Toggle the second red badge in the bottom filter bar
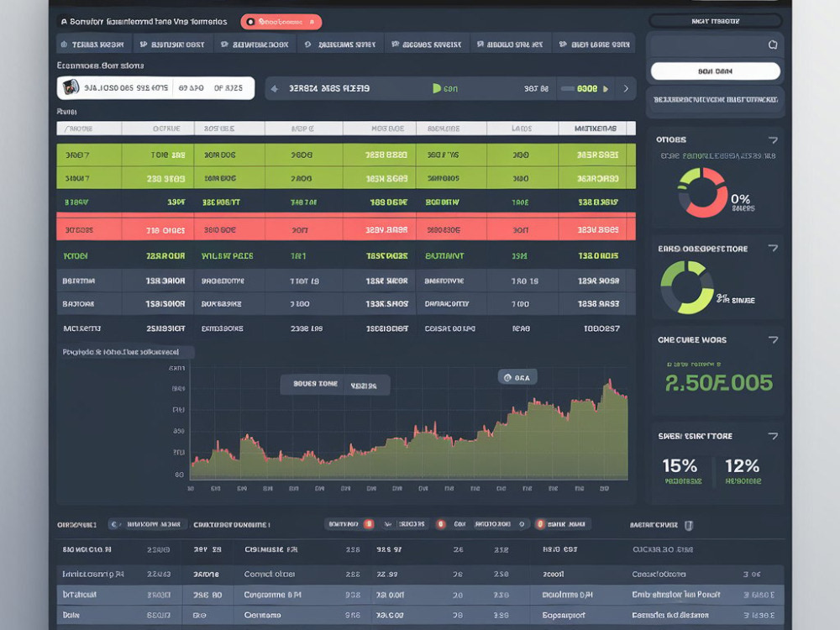This screenshot has width=840, height=630. pos(441,524)
